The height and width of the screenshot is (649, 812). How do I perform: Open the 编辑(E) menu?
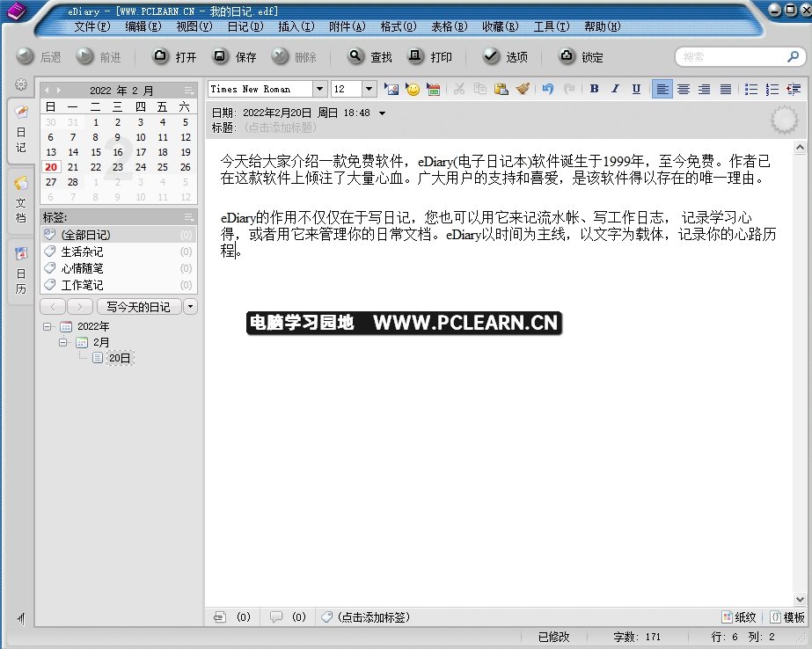click(143, 26)
